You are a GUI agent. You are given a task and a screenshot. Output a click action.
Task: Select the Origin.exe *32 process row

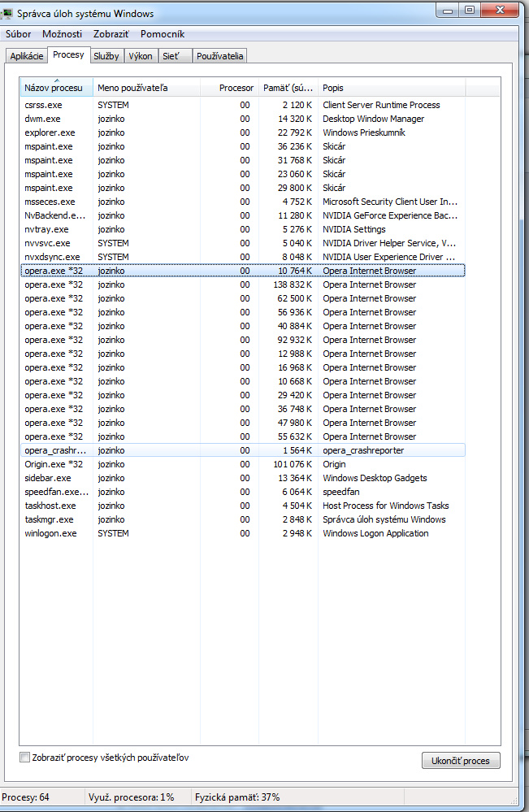[x=243, y=464]
